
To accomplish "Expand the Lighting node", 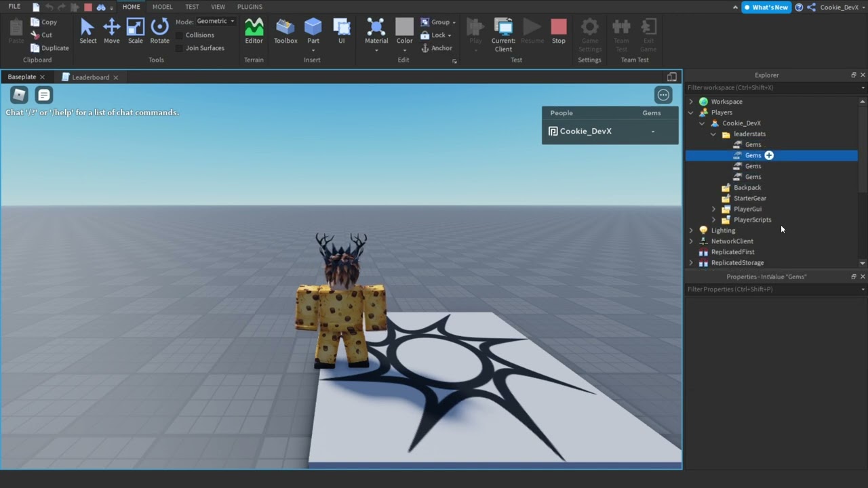I will (691, 230).
